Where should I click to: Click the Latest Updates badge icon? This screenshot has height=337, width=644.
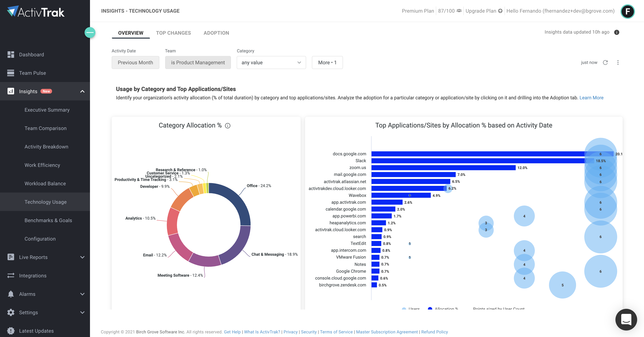coord(11,331)
